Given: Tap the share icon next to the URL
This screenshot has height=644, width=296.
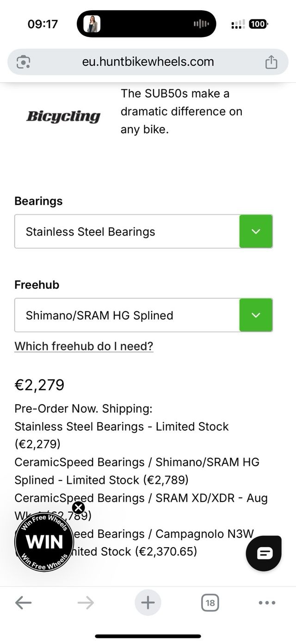Looking at the screenshot, I should coord(272,61).
